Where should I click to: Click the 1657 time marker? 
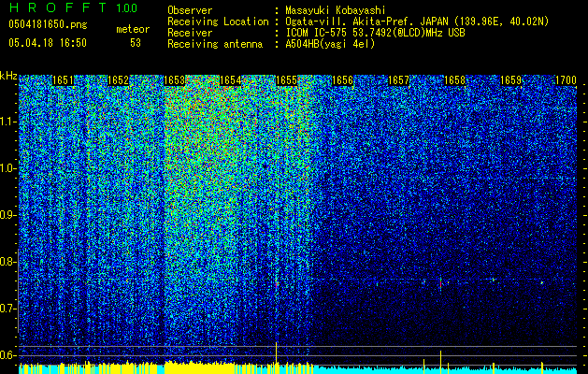tap(398, 80)
